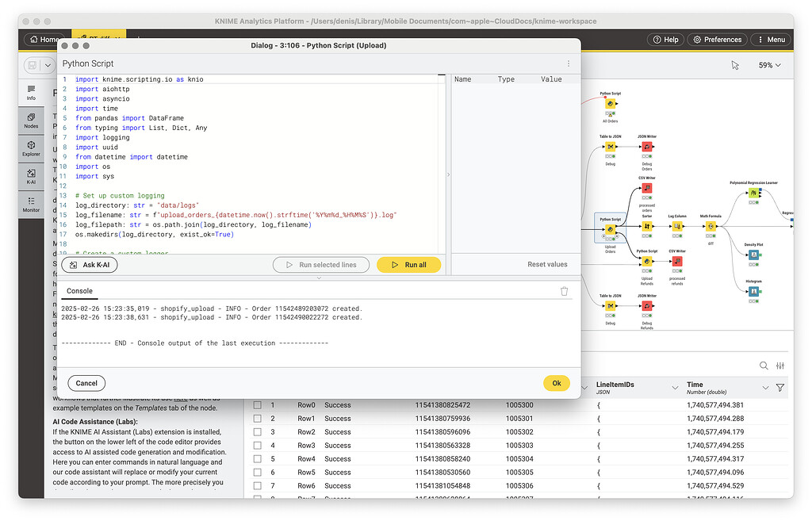Select the Polynomial Regression Learner node
The image size is (812, 521).
(x=753, y=193)
